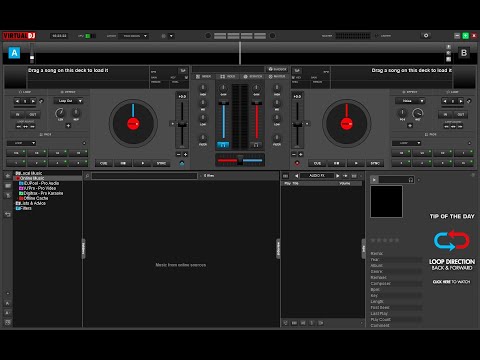Click the search magnifier icon in browser
Image resolution: width=480 pixels, height=360 pixels.
(87, 176)
